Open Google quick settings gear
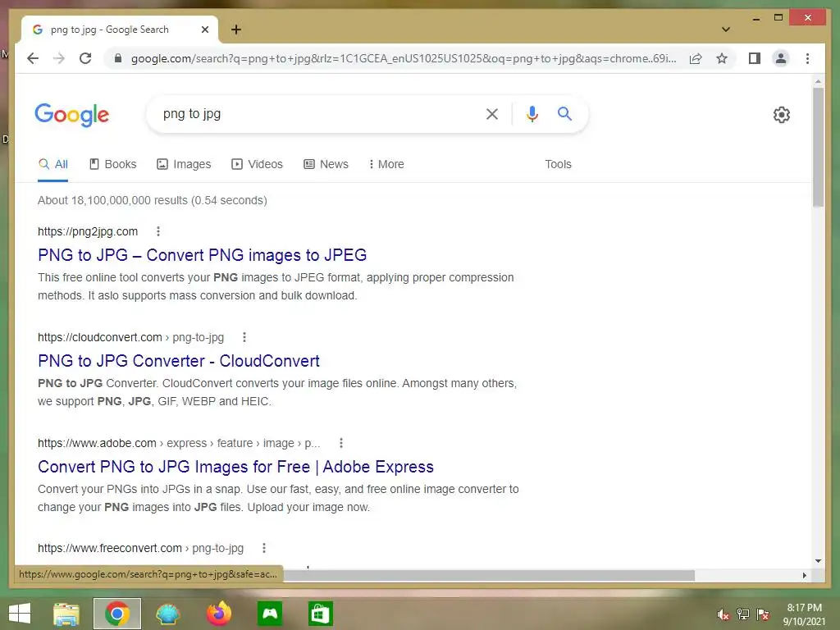Viewport: 840px width, 630px height. tap(781, 115)
